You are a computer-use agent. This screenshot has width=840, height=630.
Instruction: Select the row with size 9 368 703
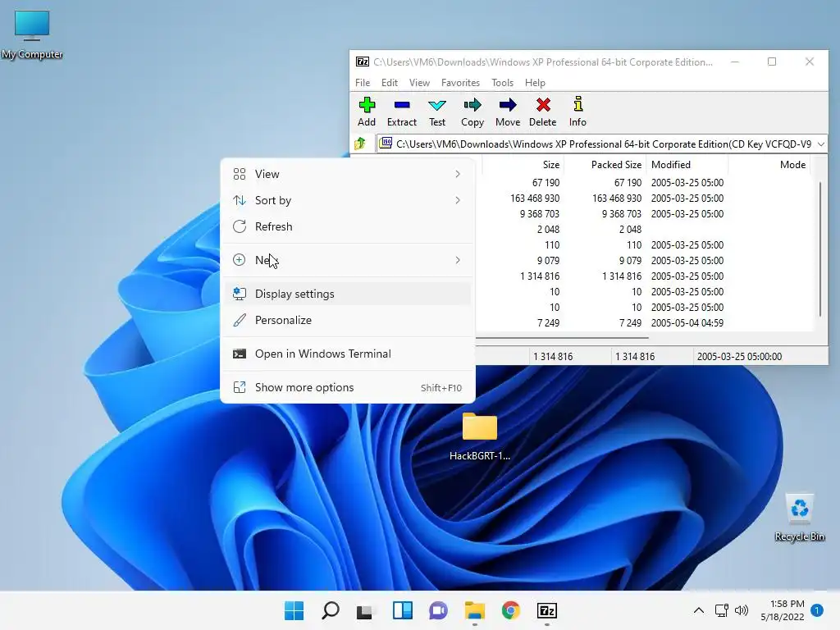click(x=643, y=214)
